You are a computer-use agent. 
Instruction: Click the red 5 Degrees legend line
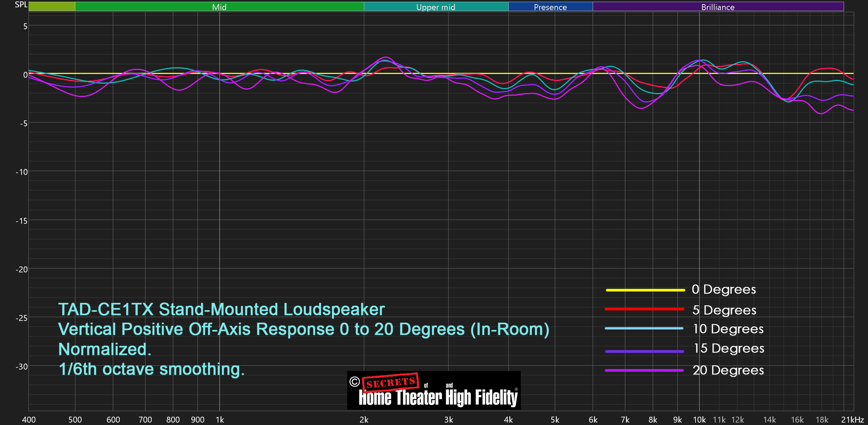click(x=644, y=309)
